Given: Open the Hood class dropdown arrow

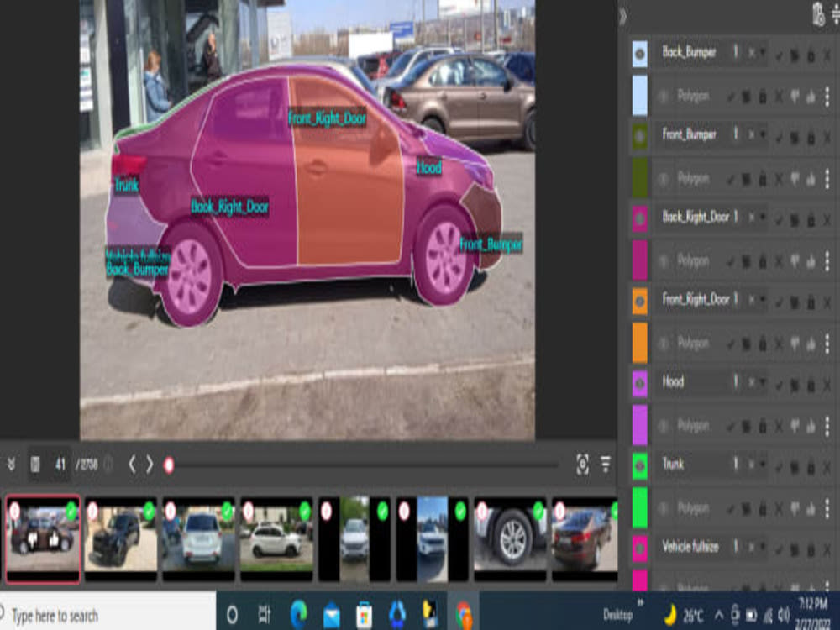Looking at the screenshot, I should (x=763, y=382).
